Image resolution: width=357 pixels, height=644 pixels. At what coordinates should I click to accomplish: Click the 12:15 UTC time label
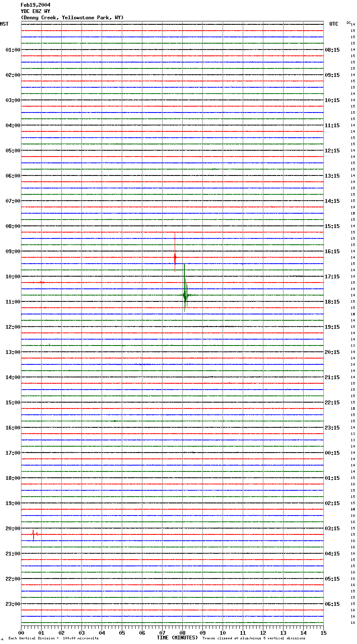[x=332, y=151]
